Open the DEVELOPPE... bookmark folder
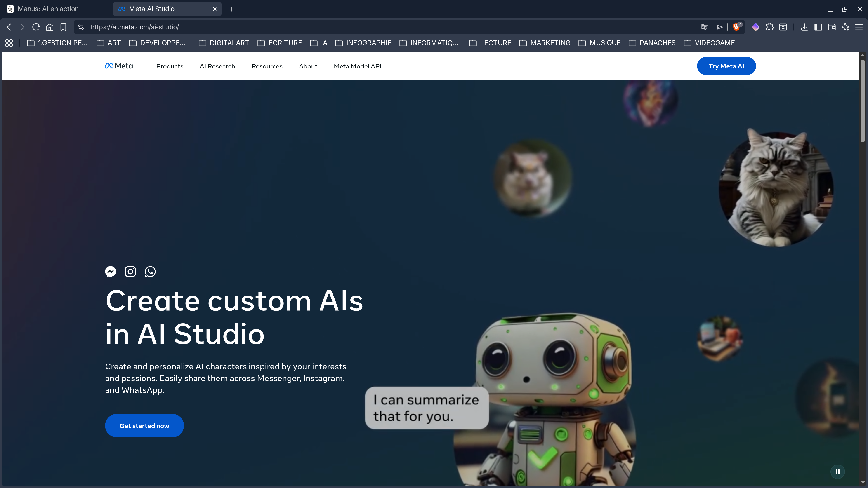This screenshot has width=868, height=488. click(x=157, y=43)
